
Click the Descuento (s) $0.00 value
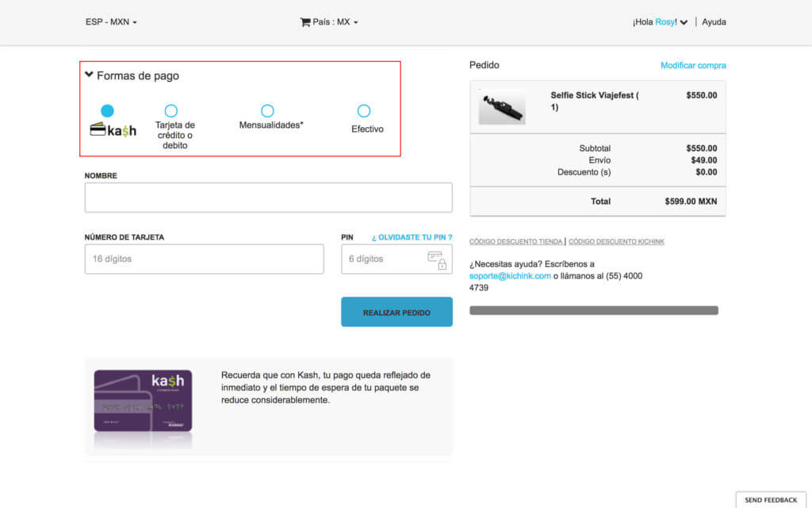click(707, 172)
